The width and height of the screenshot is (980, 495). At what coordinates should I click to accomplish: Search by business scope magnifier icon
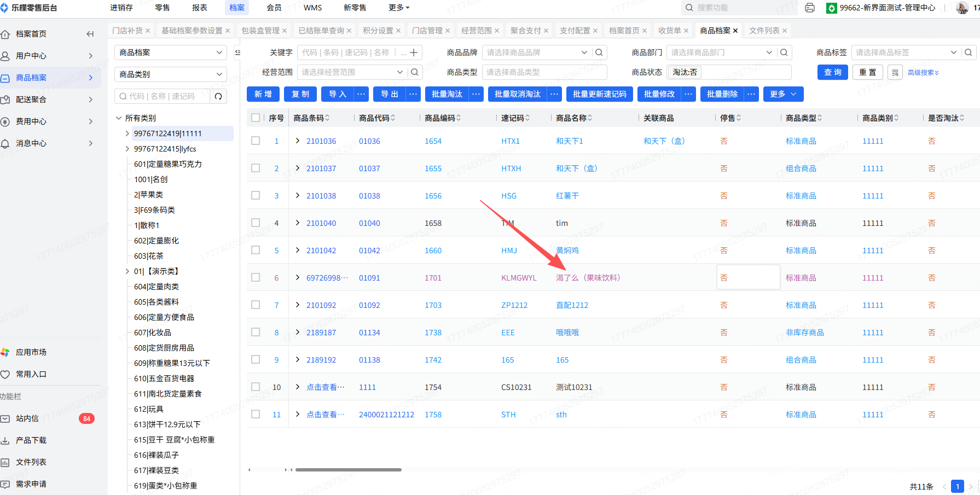(x=415, y=72)
